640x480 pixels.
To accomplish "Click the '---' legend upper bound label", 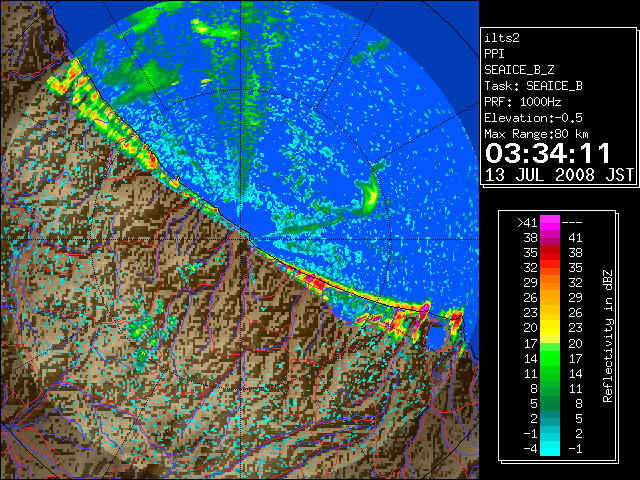I will [572, 222].
